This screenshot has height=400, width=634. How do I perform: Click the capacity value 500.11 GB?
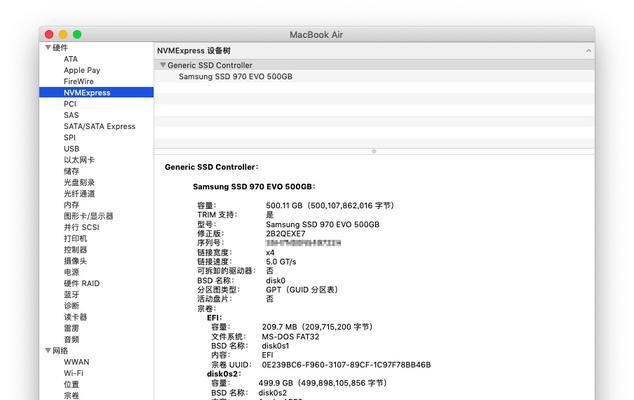(x=330, y=205)
